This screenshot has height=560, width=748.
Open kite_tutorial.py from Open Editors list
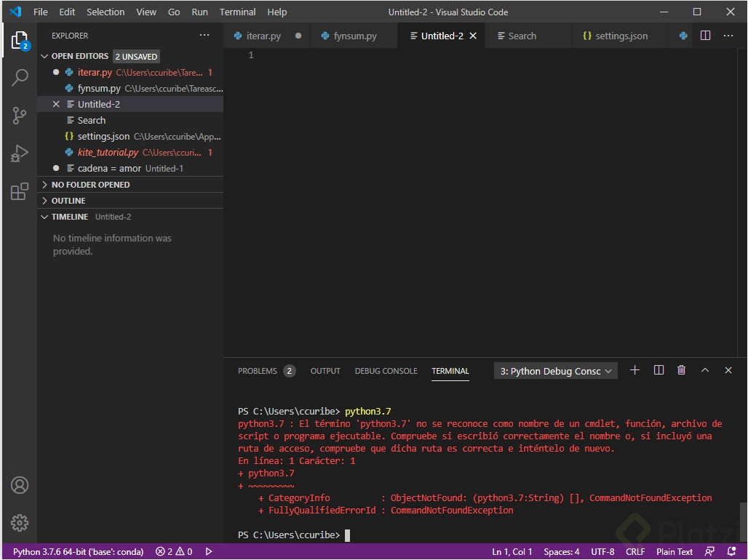pyautogui.click(x=130, y=152)
